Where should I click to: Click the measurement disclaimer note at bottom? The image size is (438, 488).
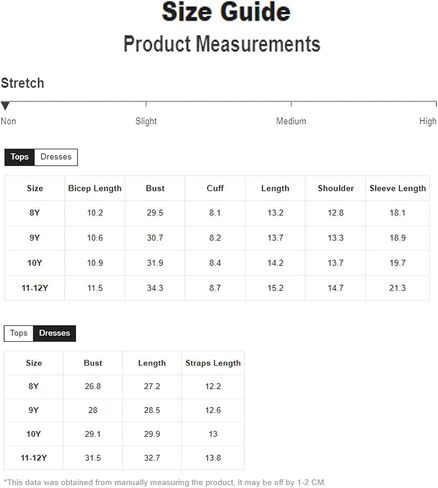165,482
